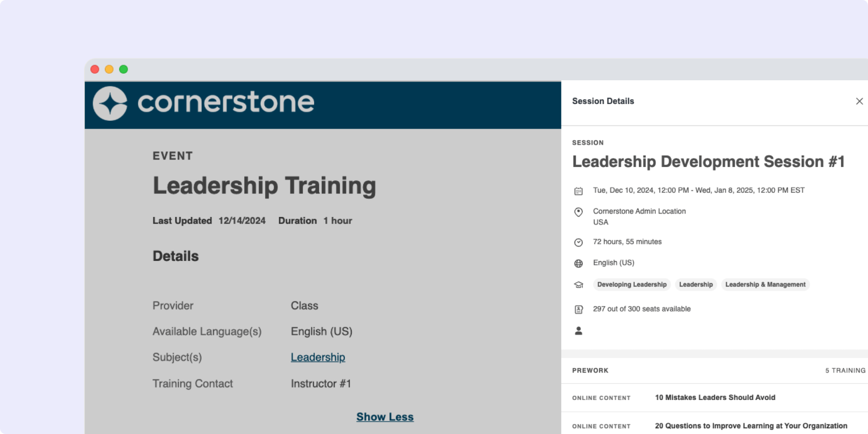The image size is (868, 434).
Task: Click the location pin icon for Cornerstone Admin Location
Action: (x=579, y=213)
